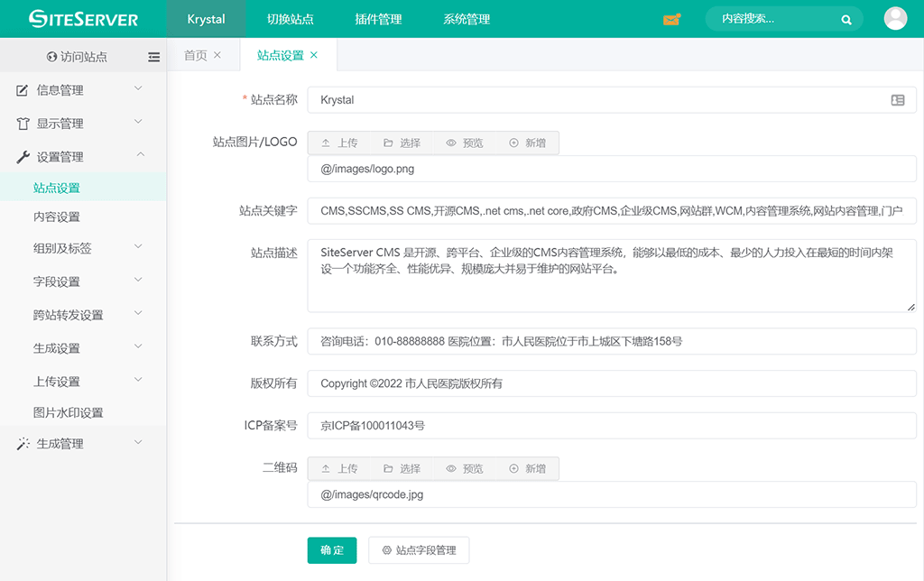Open the user avatar menu
The height and width of the screenshot is (581, 924).
click(x=895, y=19)
